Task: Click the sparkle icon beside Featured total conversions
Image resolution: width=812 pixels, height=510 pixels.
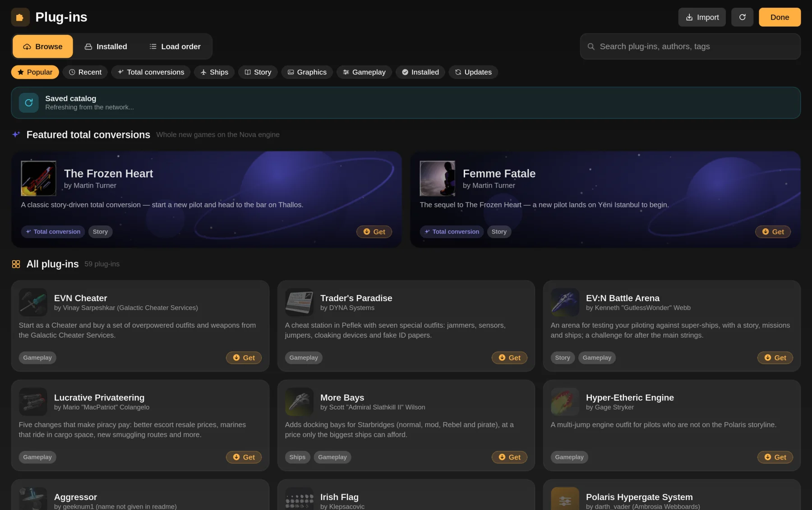Action: tap(16, 134)
